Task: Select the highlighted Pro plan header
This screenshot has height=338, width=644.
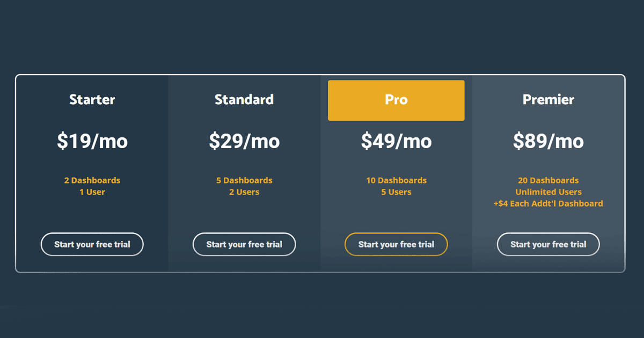Action: click(396, 100)
